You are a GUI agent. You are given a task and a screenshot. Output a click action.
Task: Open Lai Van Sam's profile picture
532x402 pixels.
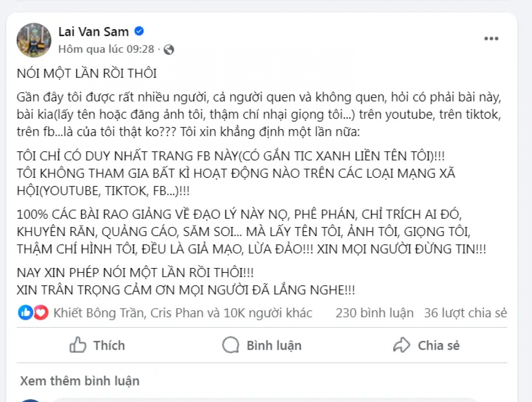(x=33, y=40)
